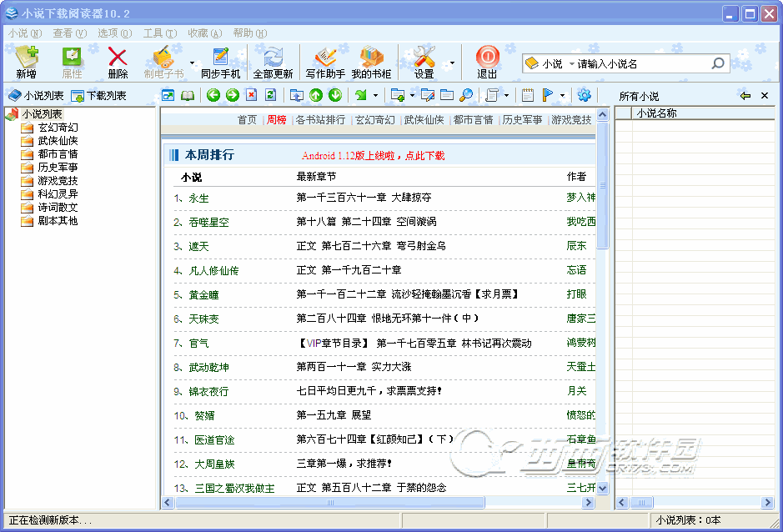This screenshot has height=532, width=783.
Task: Click the blue gear settings icon
Action: click(x=584, y=95)
